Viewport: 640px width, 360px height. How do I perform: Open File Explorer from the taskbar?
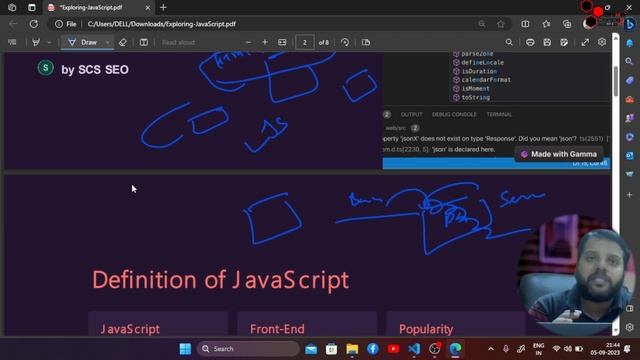[x=352, y=349]
